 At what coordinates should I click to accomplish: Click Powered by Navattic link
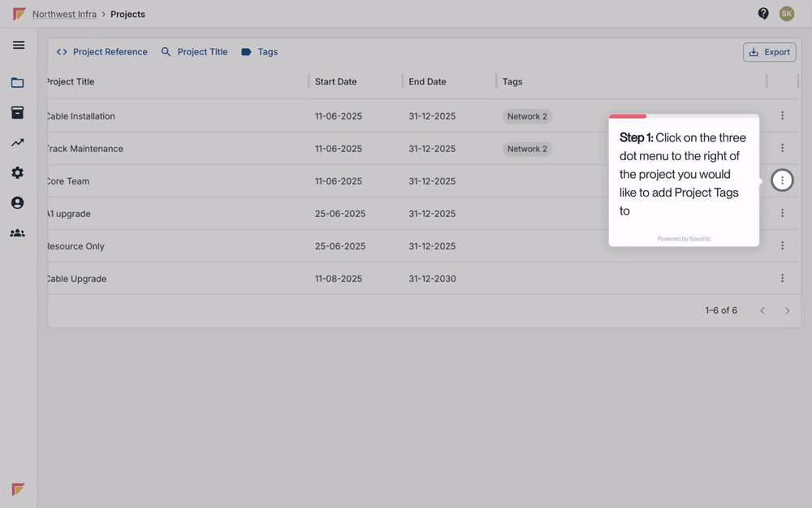click(684, 238)
